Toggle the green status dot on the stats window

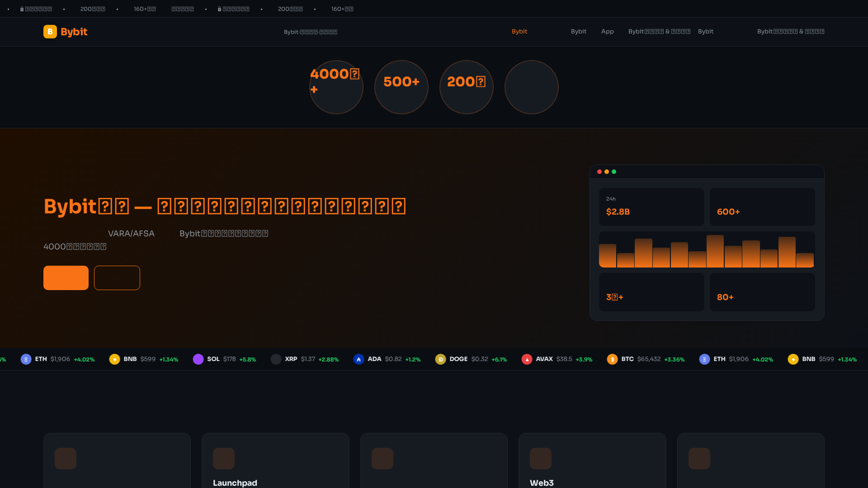(x=613, y=172)
